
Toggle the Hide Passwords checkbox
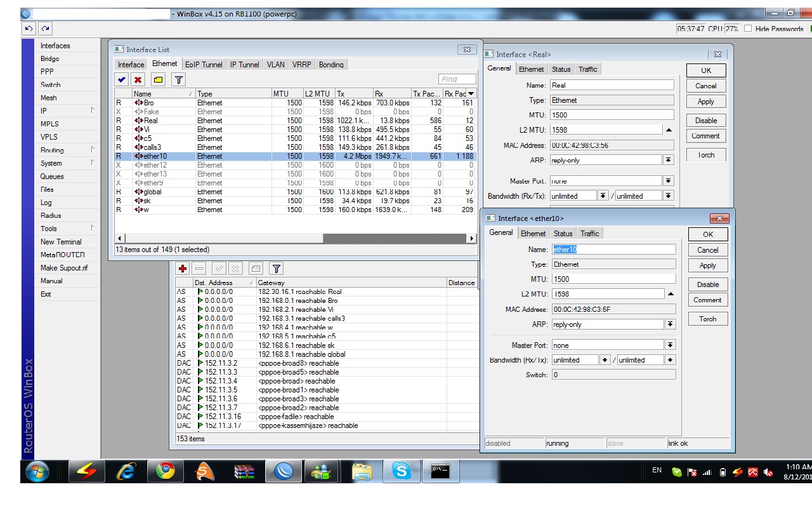pyautogui.click(x=748, y=29)
